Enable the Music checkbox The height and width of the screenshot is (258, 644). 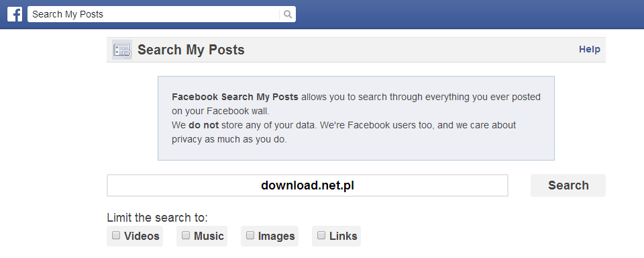tap(186, 235)
